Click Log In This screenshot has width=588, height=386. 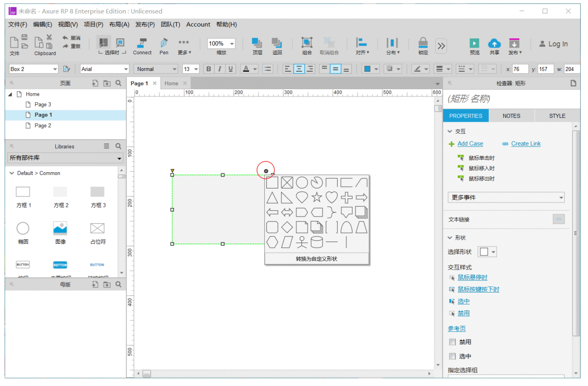click(x=554, y=44)
